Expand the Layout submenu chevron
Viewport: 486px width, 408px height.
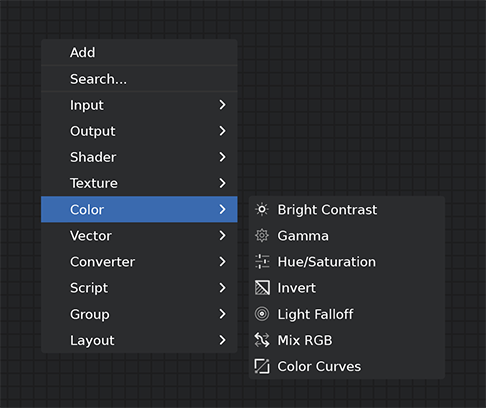point(223,340)
